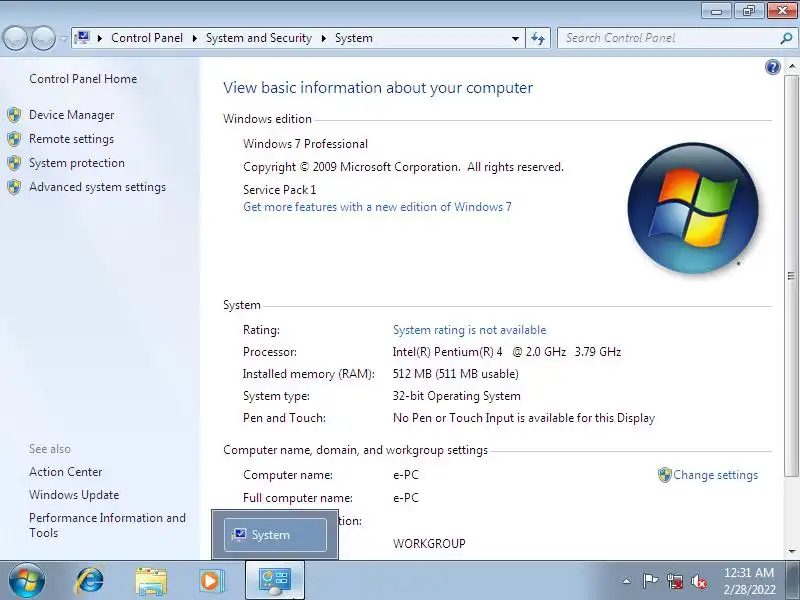This screenshot has height=600, width=800.
Task: Click the Refresh button beside address bar
Action: 538,38
